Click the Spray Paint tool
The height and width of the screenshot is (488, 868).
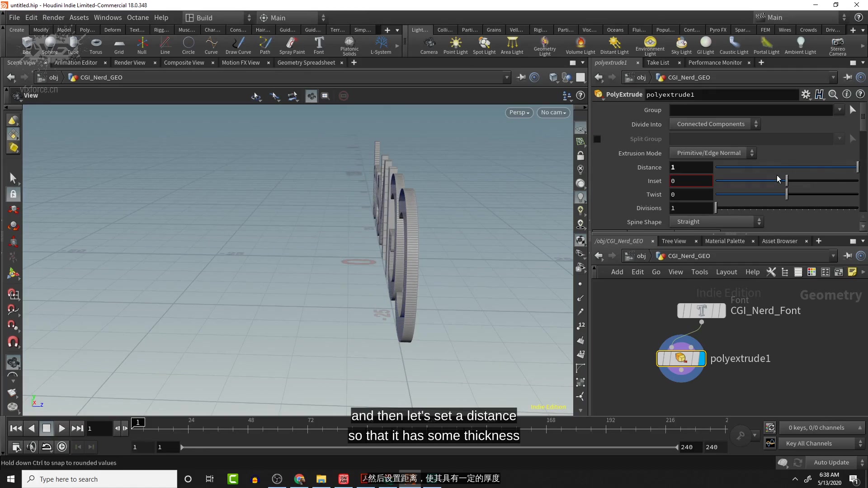292,45
